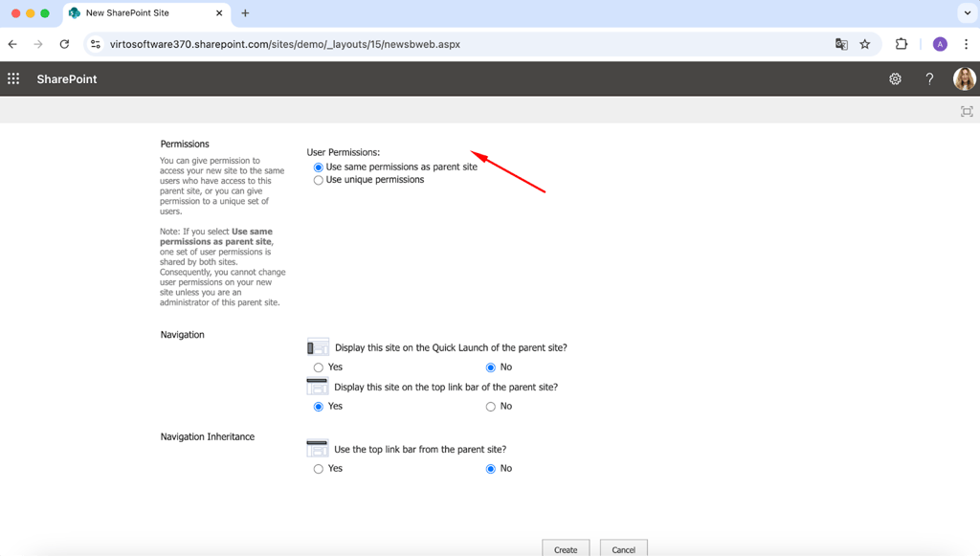The width and height of the screenshot is (980, 556).
Task: Open the SharePoint help question mark
Action: coord(929,78)
